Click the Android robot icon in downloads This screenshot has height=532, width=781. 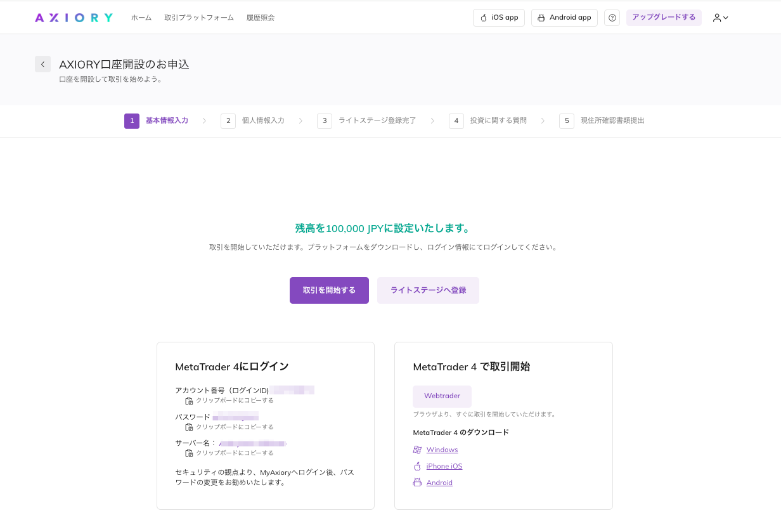417,483
